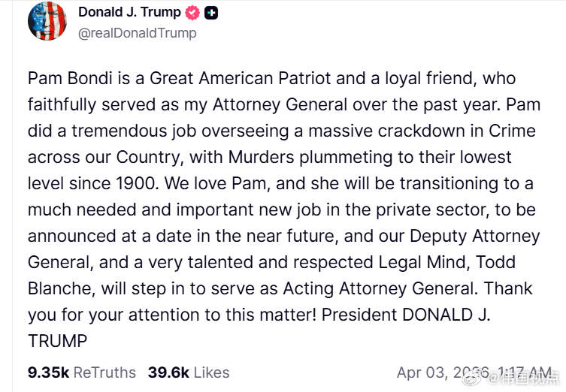Open the @realDonaldTrump handle link
Viewport: 566px width, 392px height.
click(x=138, y=33)
